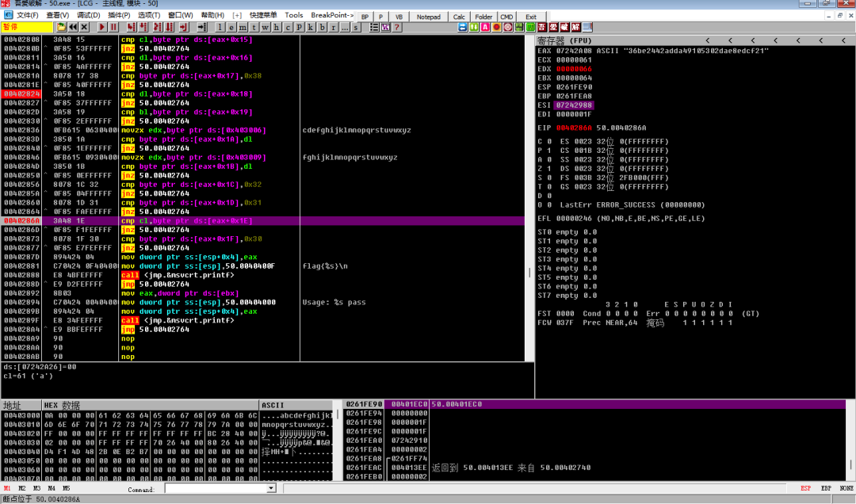
Task: Click inside the Command input field
Action: (214, 489)
